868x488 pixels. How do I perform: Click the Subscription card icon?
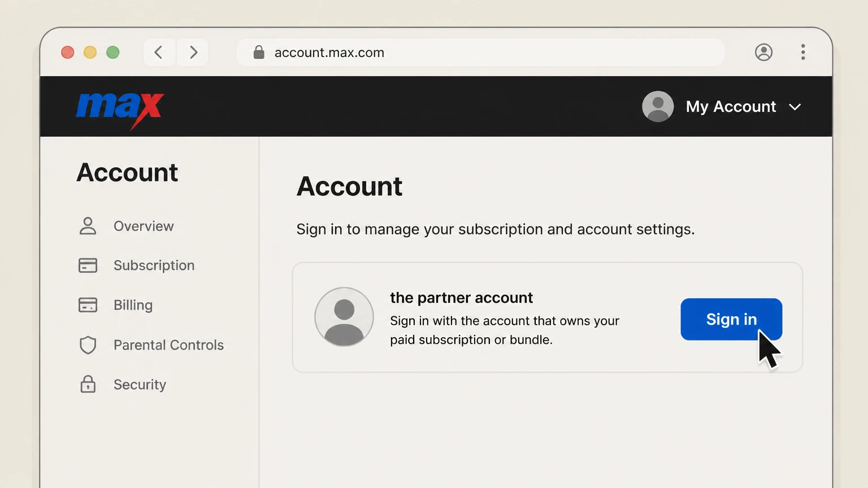click(x=88, y=265)
